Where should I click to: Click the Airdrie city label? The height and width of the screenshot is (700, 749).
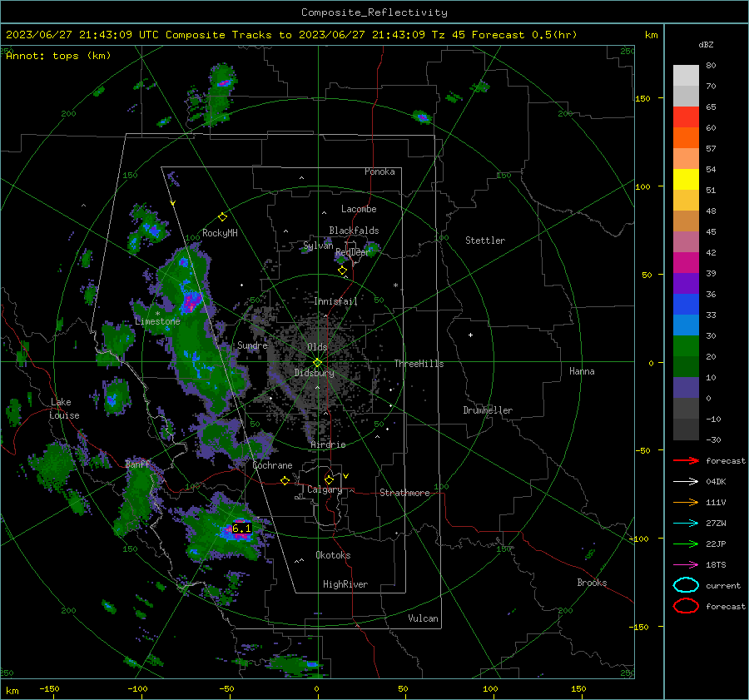pyautogui.click(x=328, y=444)
